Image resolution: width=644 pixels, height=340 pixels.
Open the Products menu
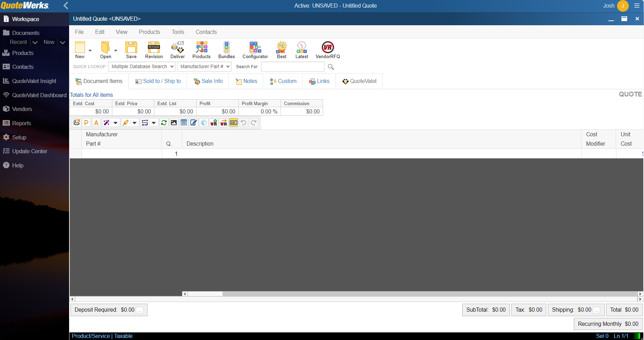pos(150,32)
